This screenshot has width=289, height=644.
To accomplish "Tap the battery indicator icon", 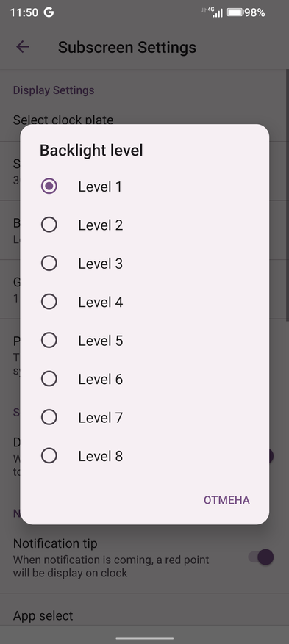I will point(235,12).
